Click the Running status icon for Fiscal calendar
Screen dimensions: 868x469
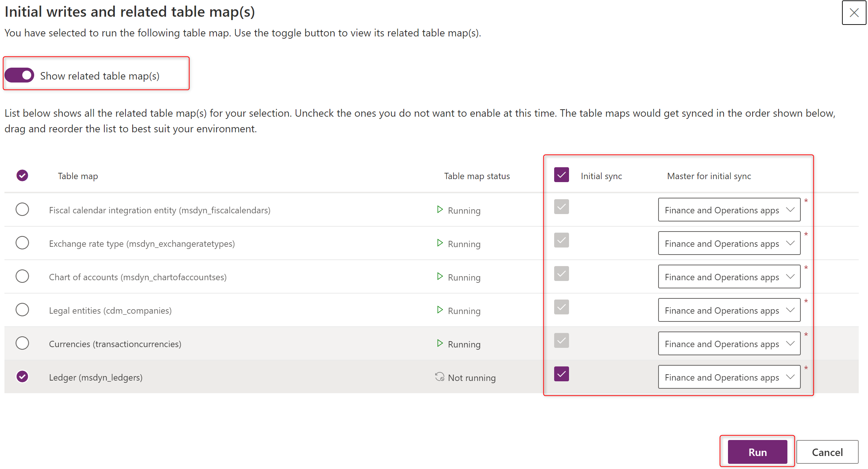440,210
